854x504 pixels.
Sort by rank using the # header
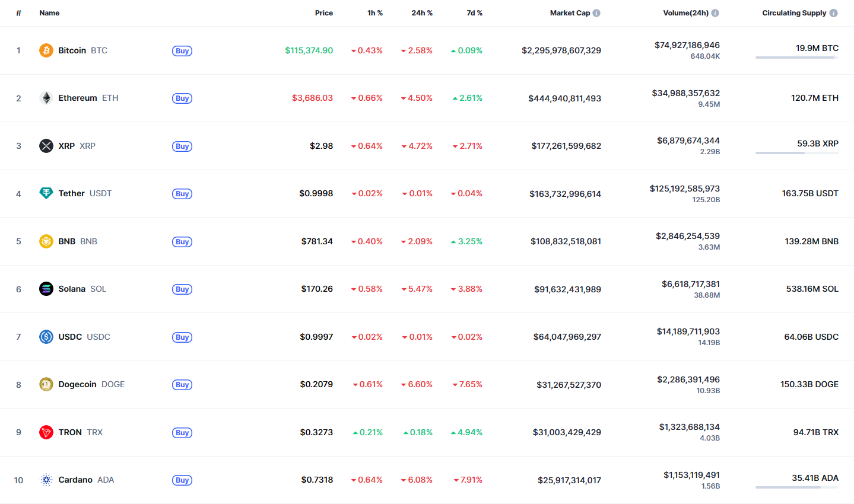click(x=18, y=13)
